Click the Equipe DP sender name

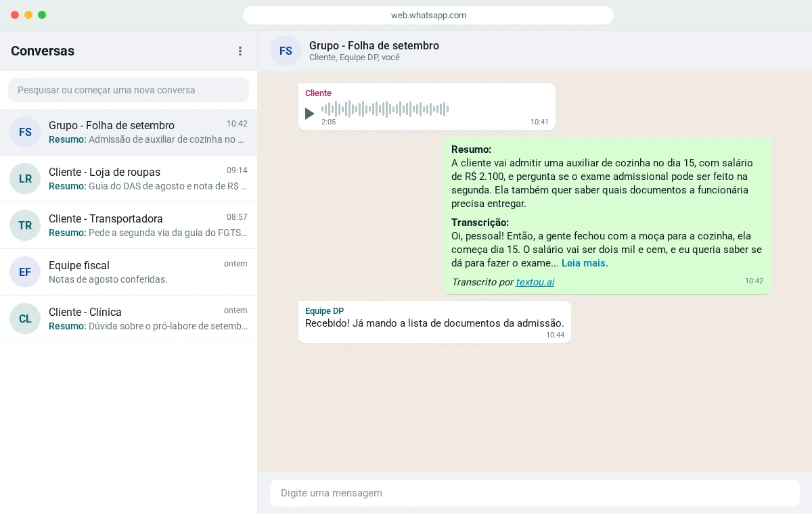[x=324, y=311]
